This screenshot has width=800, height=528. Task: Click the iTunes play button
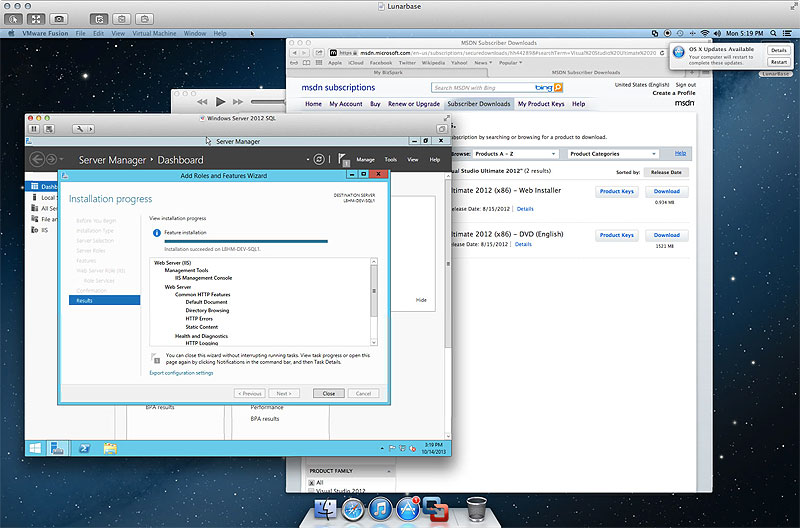[x=220, y=102]
